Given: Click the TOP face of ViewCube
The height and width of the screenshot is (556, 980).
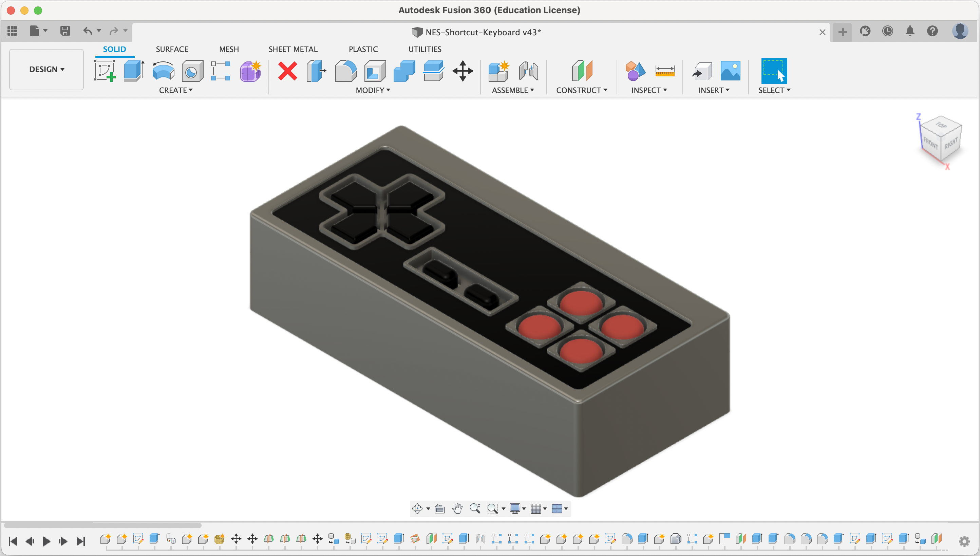Looking at the screenshot, I should tap(941, 125).
